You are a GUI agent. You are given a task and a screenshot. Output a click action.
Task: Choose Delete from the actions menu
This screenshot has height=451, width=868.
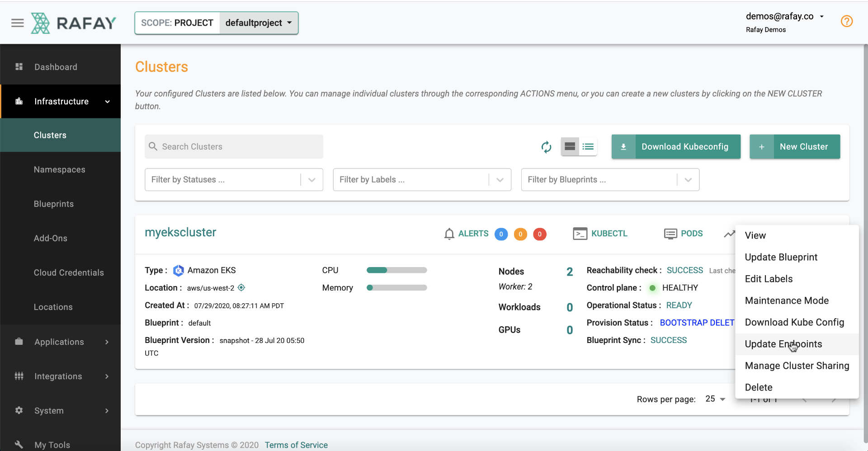[x=797, y=387]
